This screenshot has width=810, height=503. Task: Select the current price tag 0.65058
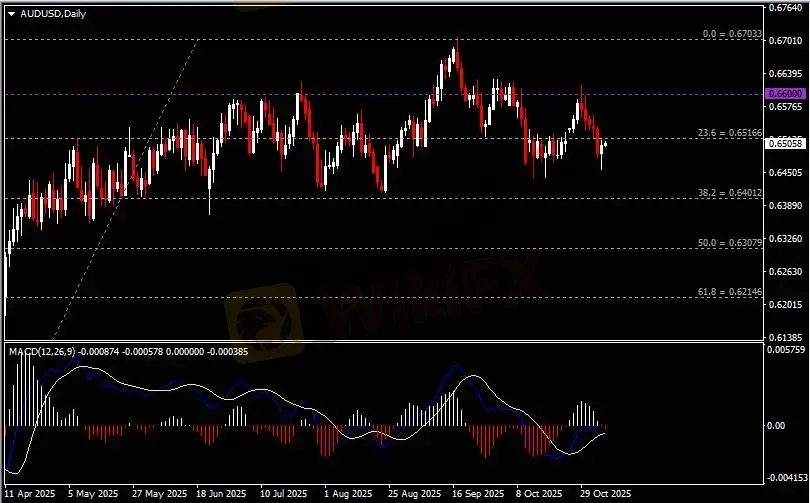pos(783,144)
